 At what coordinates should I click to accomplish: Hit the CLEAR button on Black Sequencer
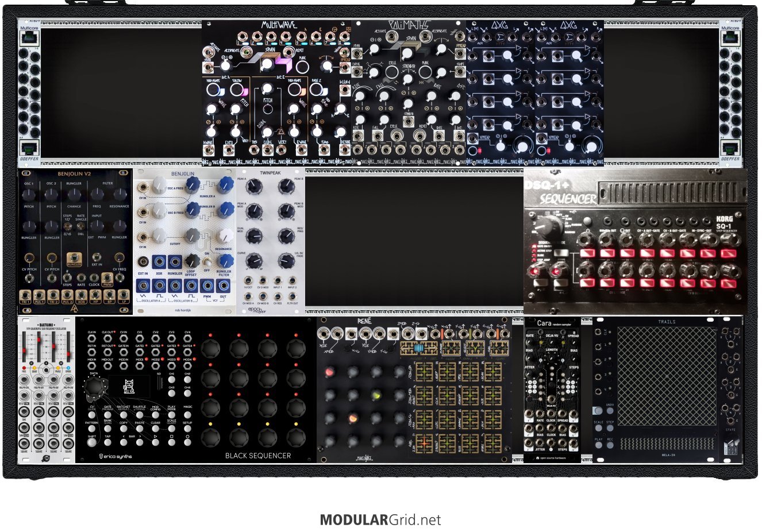pyautogui.click(x=156, y=429)
